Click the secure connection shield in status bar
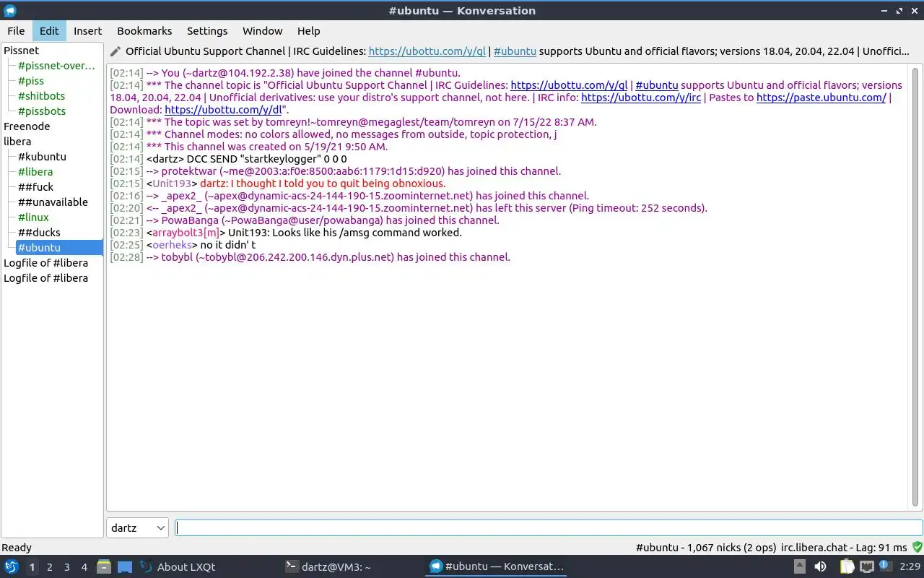 click(918, 548)
